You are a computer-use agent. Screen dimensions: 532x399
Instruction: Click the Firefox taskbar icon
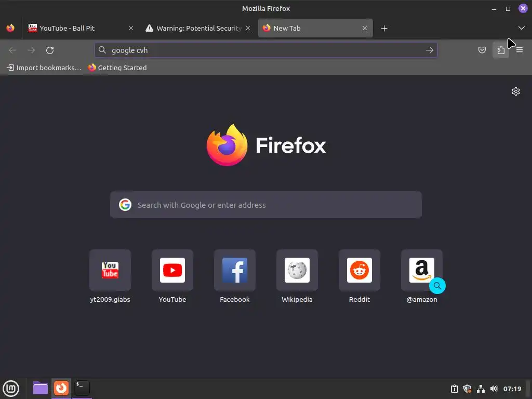[61, 388]
